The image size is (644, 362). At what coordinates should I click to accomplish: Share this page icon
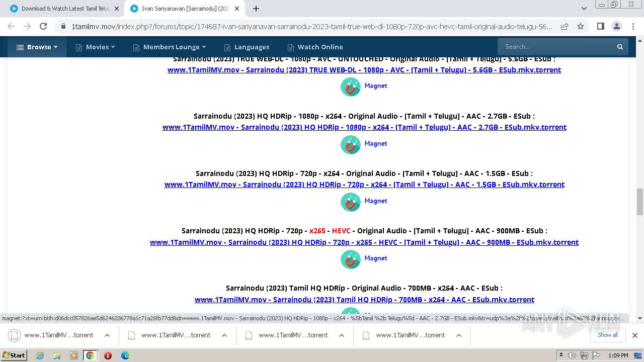(565, 26)
